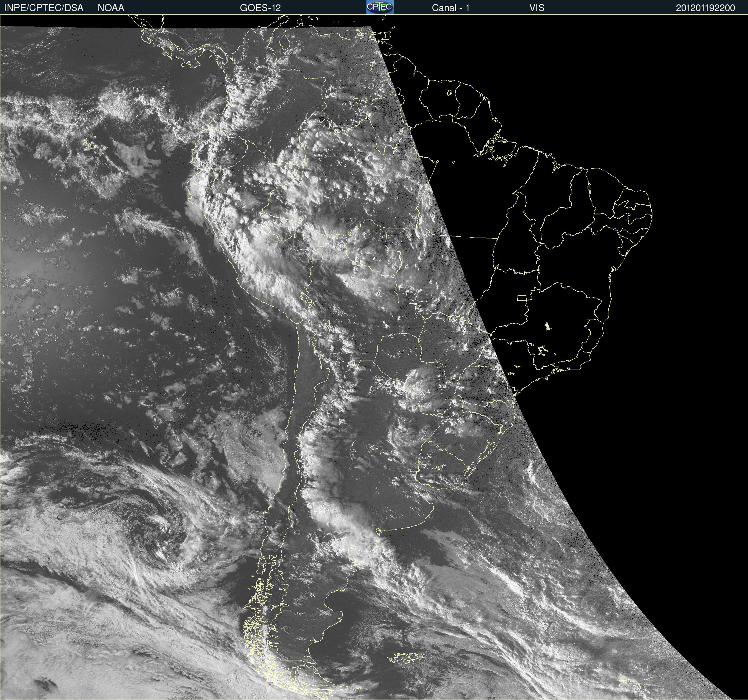
Task: Click the Canal - 1 channel label
Action: pos(450,8)
